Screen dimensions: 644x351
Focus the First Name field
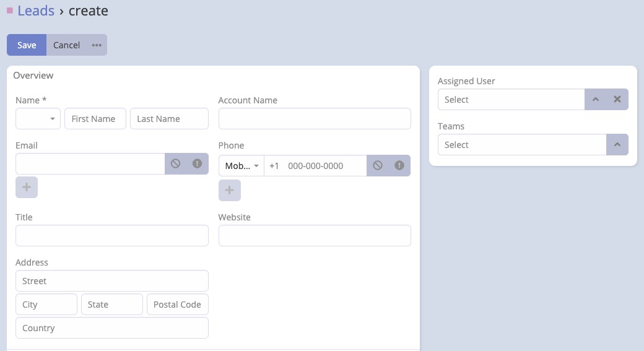click(95, 119)
